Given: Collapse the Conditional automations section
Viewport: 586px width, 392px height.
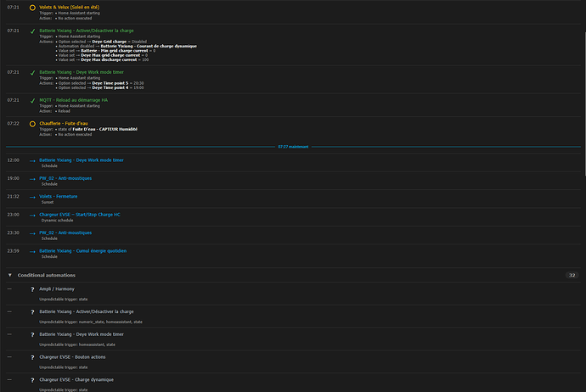Looking at the screenshot, I should pyautogui.click(x=10, y=275).
